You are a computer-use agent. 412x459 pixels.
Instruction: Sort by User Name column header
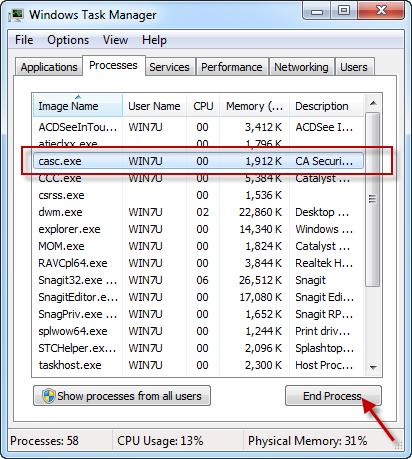(x=154, y=106)
